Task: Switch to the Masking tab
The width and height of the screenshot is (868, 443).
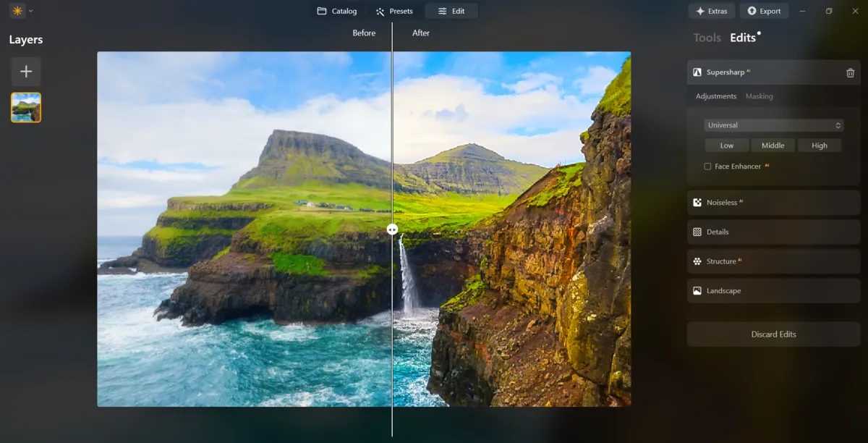Action: [759, 96]
